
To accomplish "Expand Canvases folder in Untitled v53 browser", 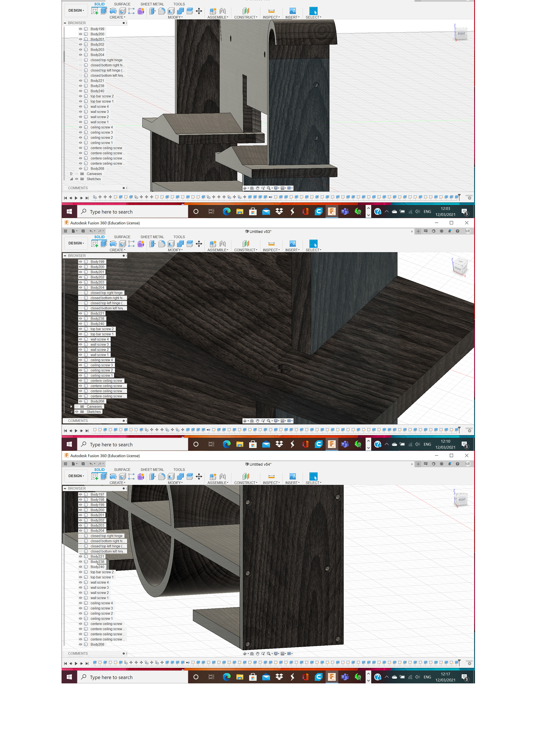I will (x=71, y=407).
